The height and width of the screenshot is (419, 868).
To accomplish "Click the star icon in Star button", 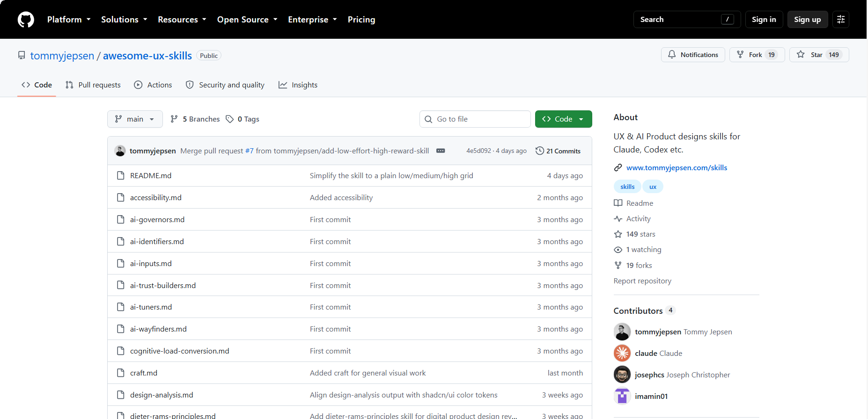I will [801, 55].
